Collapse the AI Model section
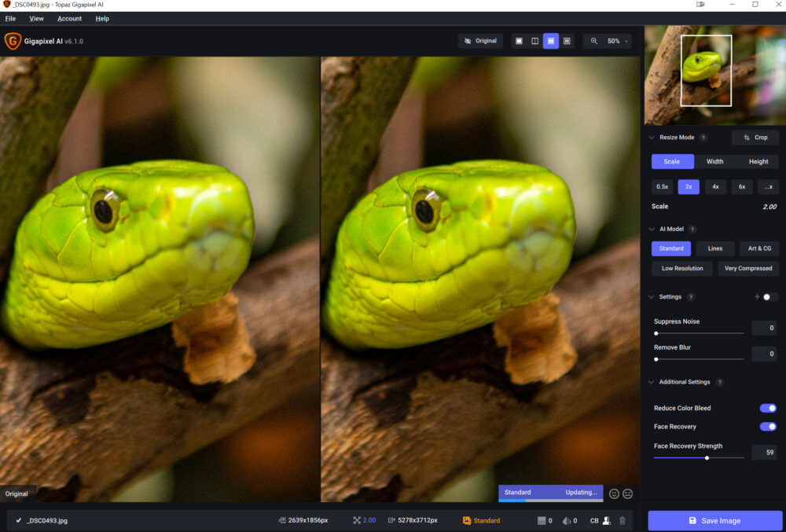Screen dimensions: 786x532 click(652, 229)
